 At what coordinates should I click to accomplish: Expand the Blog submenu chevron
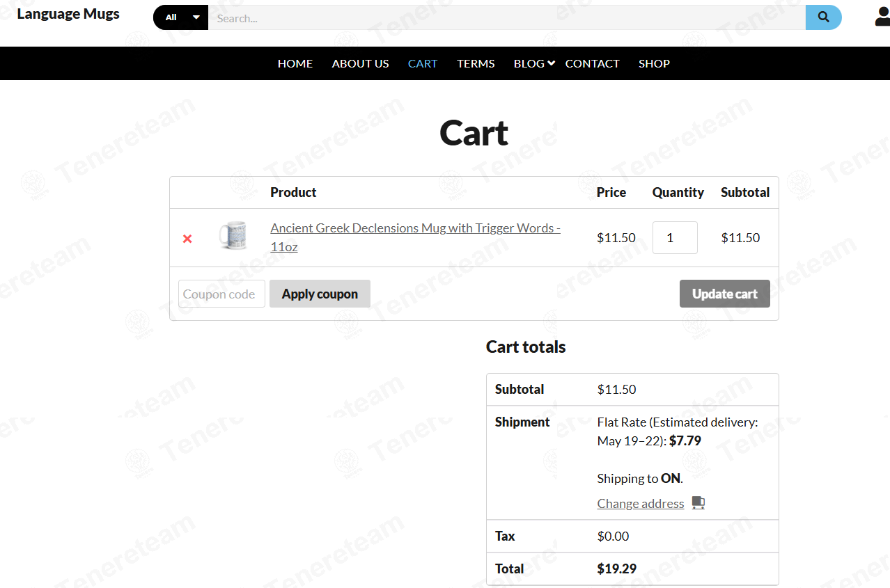tap(551, 63)
